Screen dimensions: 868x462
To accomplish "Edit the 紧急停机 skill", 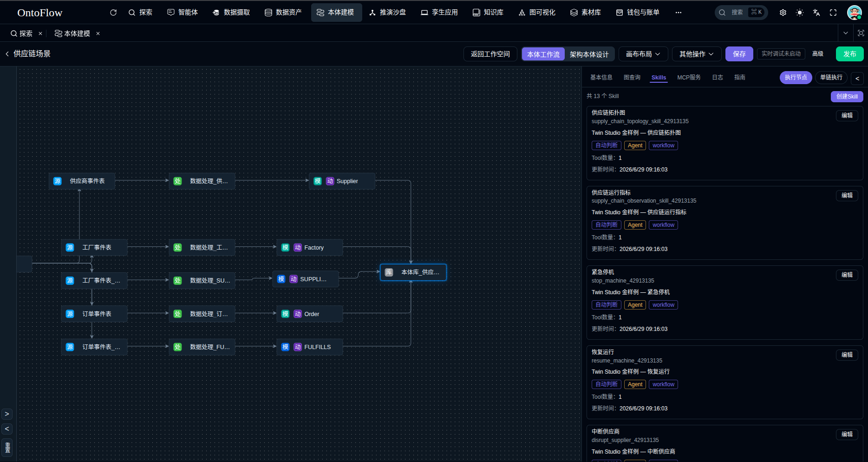I will click(847, 275).
